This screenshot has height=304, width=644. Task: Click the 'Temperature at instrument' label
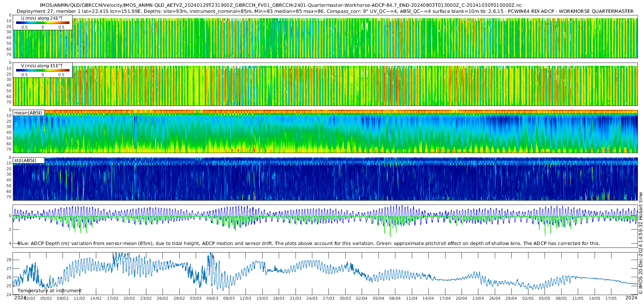coord(49,291)
